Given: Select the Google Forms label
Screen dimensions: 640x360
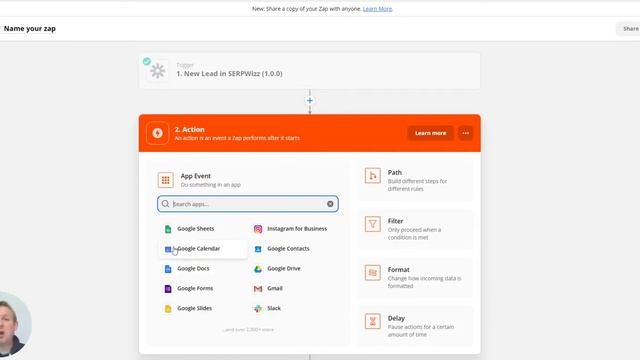Looking at the screenshot, I should tap(195, 288).
